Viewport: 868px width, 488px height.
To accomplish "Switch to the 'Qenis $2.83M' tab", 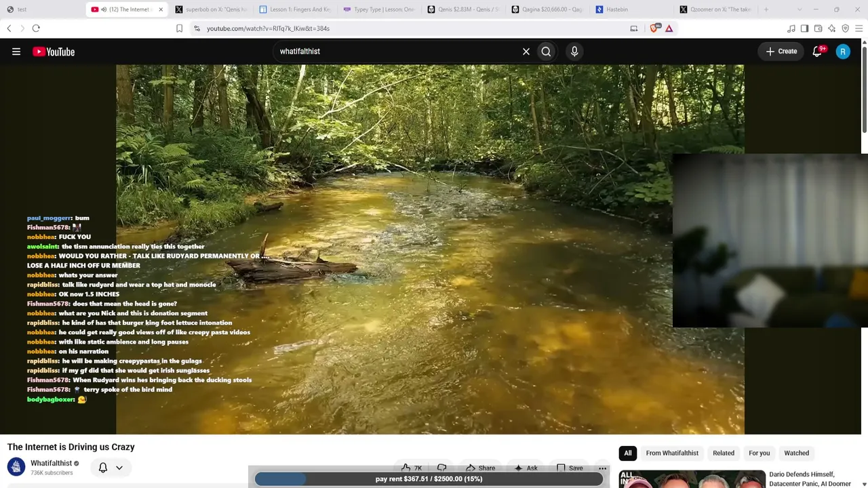I will [x=463, y=9].
